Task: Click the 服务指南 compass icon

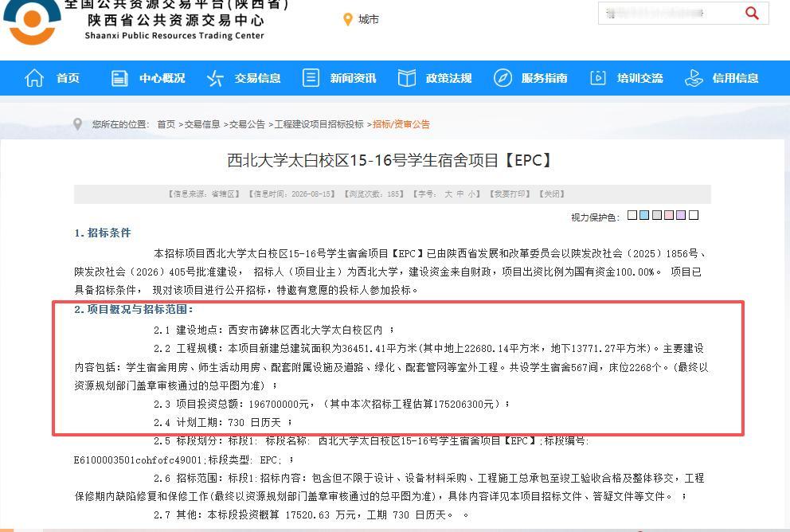Action: 503,78
